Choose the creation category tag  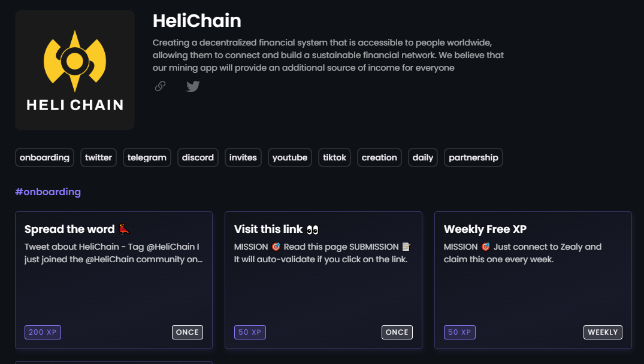(x=379, y=157)
